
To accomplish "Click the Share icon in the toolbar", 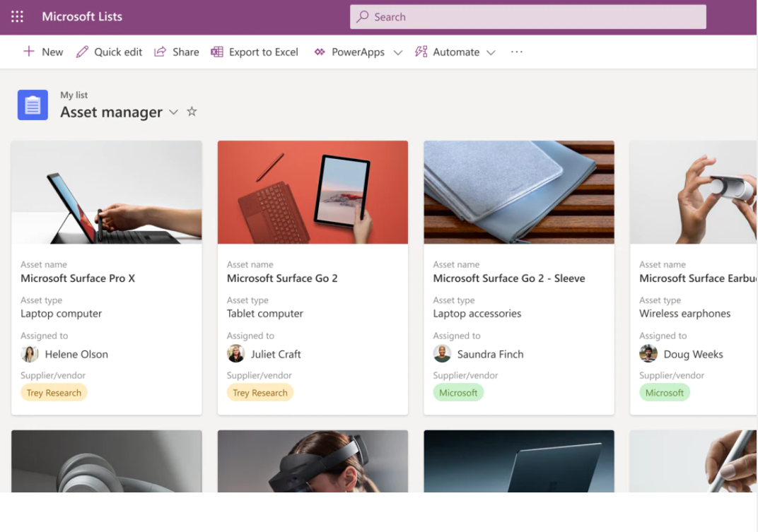I will pos(159,51).
